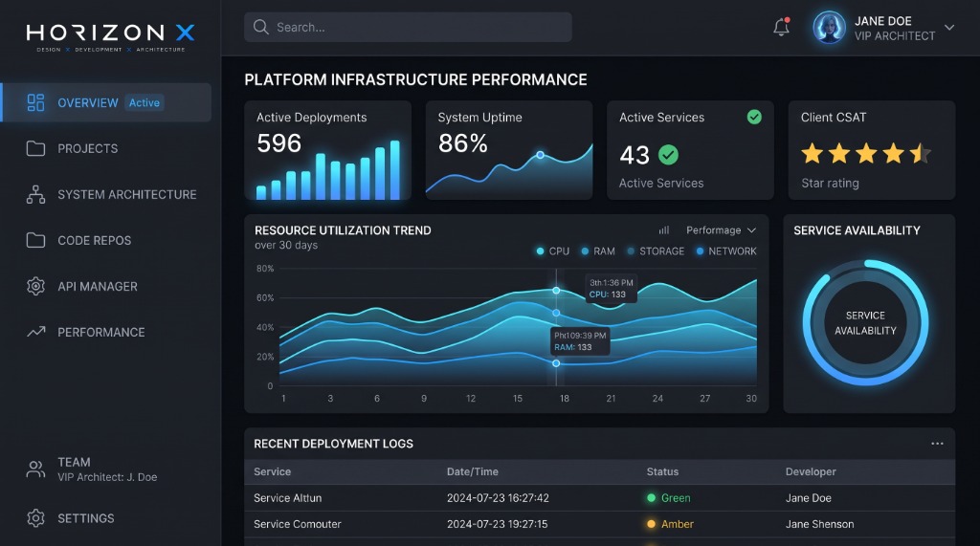980x546 pixels.
Task: Navigate to Code Repos
Action: click(95, 241)
